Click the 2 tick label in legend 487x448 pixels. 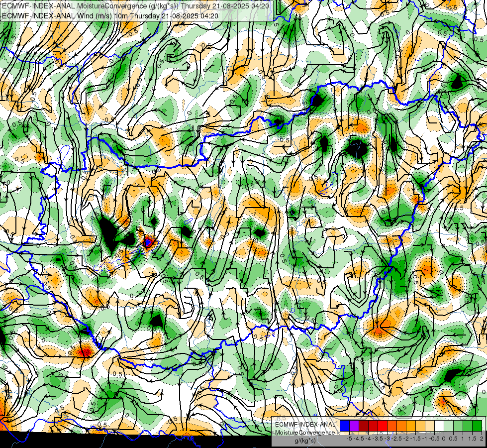(x=482, y=439)
